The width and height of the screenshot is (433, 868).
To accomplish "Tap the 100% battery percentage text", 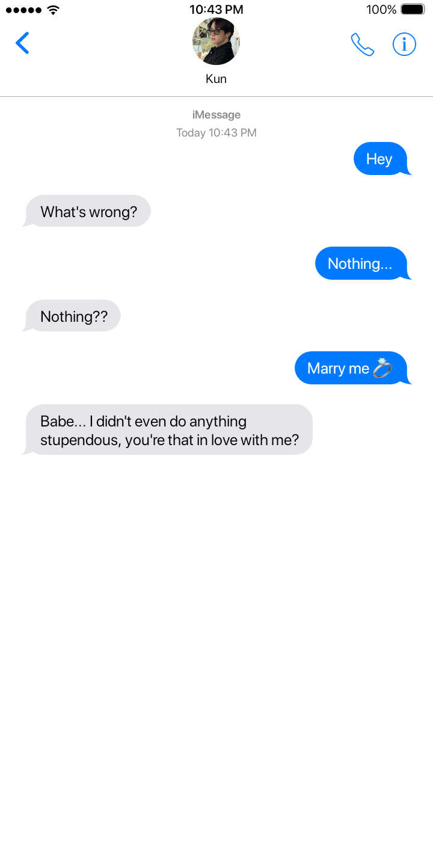I will (x=381, y=10).
